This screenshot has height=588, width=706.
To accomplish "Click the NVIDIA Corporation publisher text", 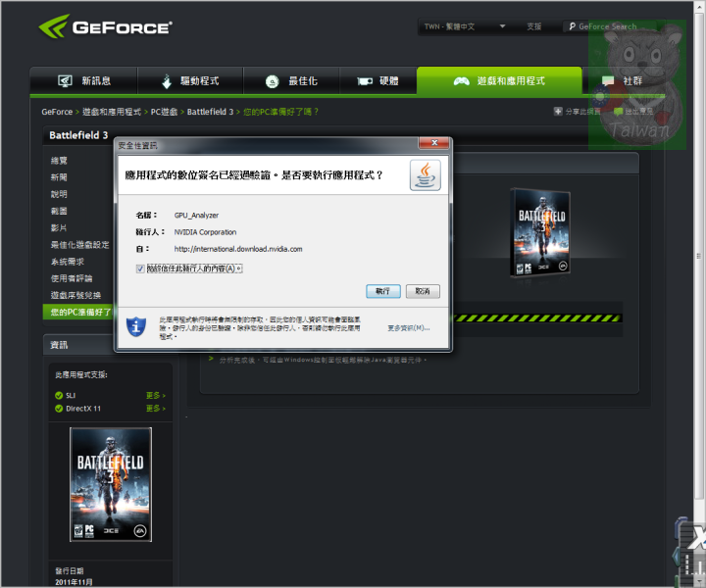I will click(205, 232).
